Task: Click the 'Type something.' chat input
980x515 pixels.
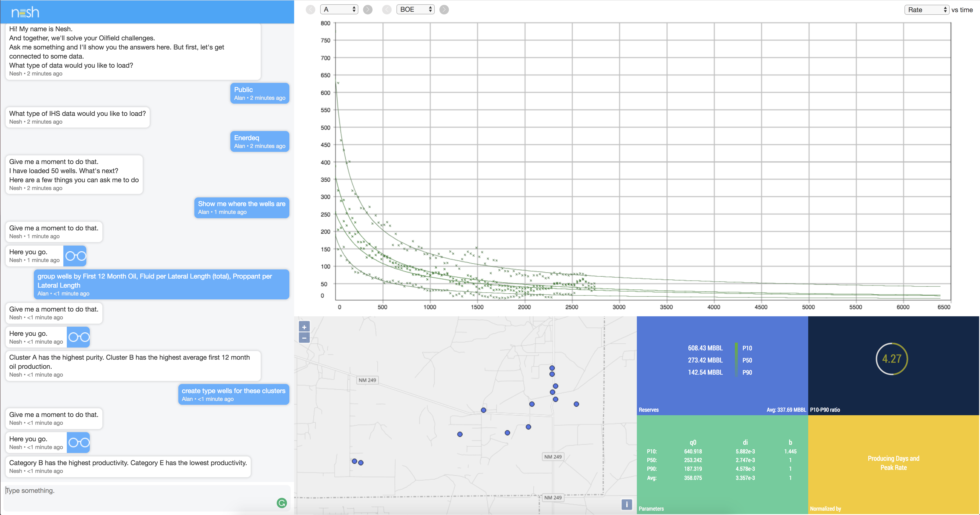Action: 137,491
